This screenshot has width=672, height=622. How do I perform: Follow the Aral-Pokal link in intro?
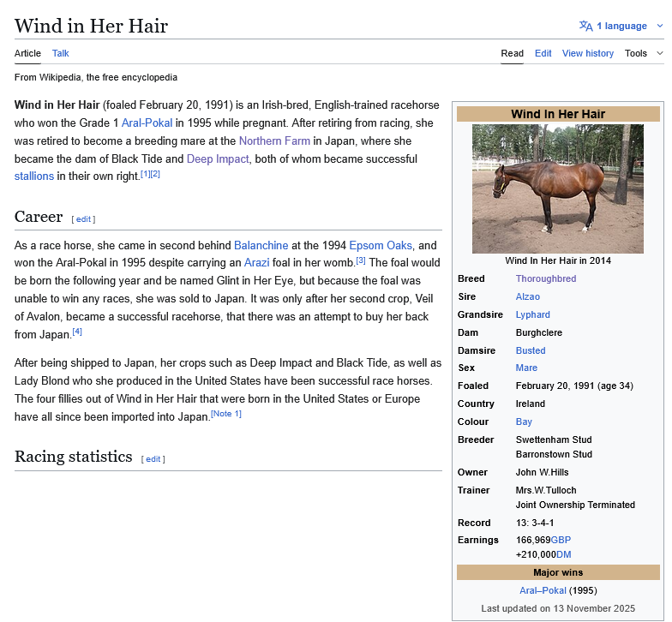(147, 123)
